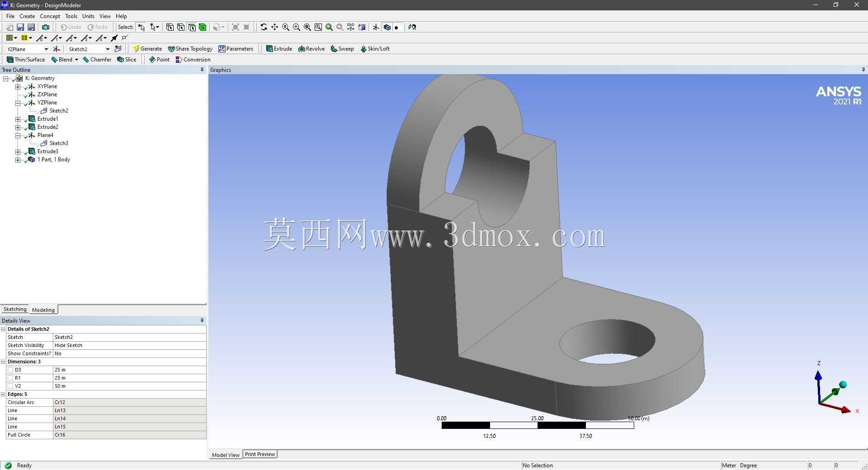The height and width of the screenshot is (470, 868).
Task: Toggle the edge selection filter
Action: (x=181, y=27)
